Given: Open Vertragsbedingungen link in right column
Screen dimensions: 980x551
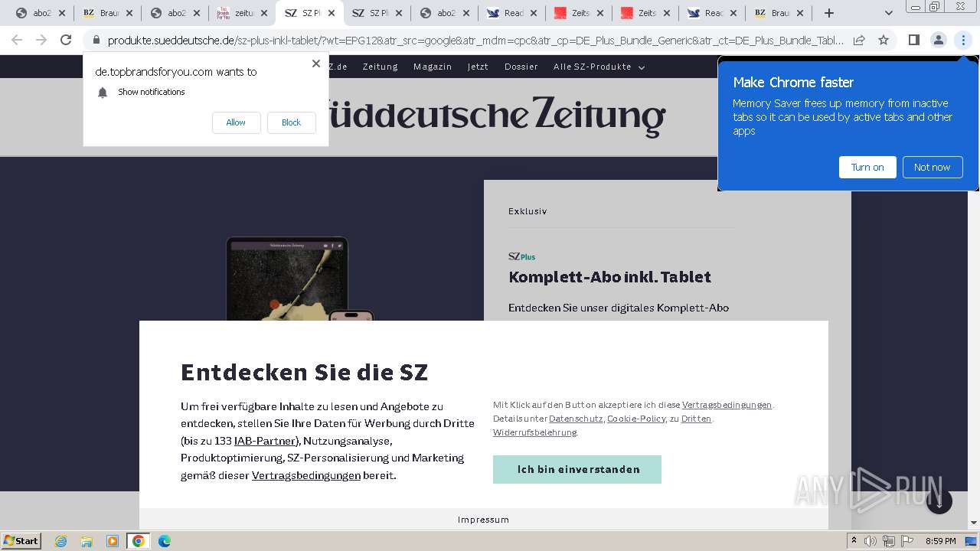Looking at the screenshot, I should point(727,405).
